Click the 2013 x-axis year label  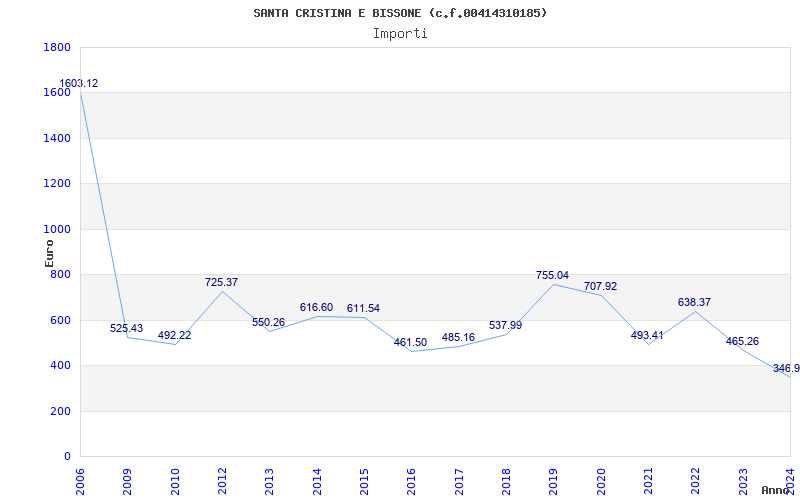click(269, 482)
